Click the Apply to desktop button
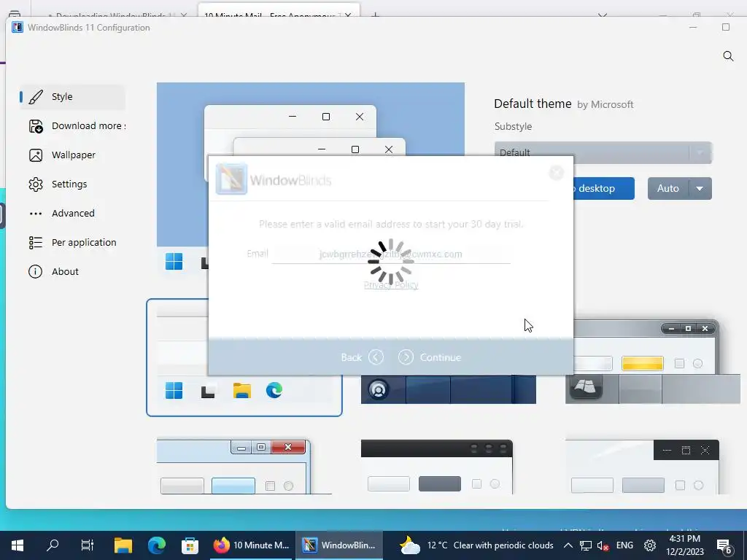Viewport: 747px width, 560px height. click(x=604, y=189)
